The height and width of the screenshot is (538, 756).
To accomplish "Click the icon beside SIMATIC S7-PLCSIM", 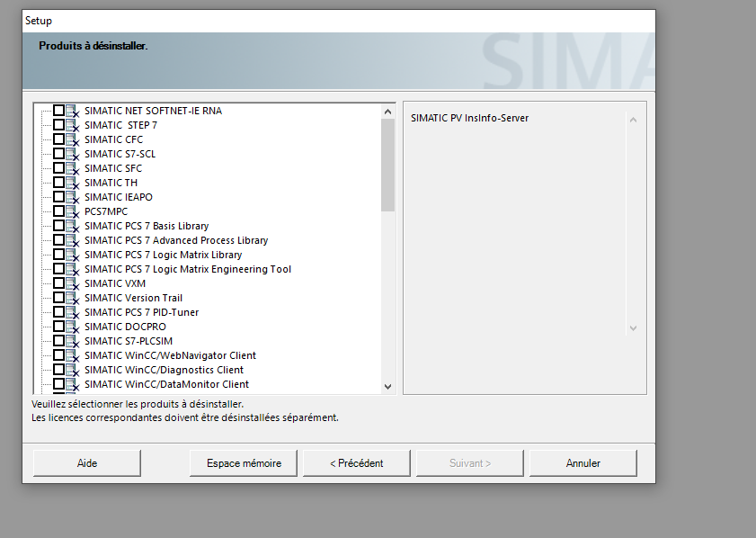I will 72,341.
